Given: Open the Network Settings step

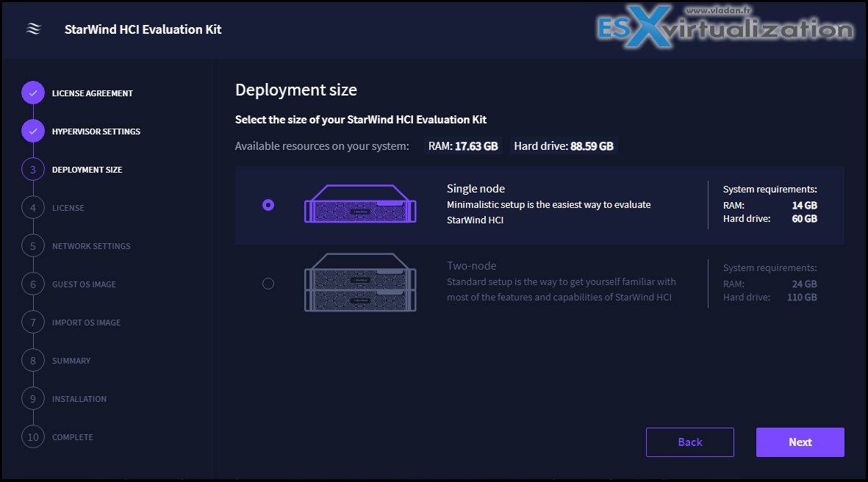Looking at the screenshot, I should (x=91, y=246).
